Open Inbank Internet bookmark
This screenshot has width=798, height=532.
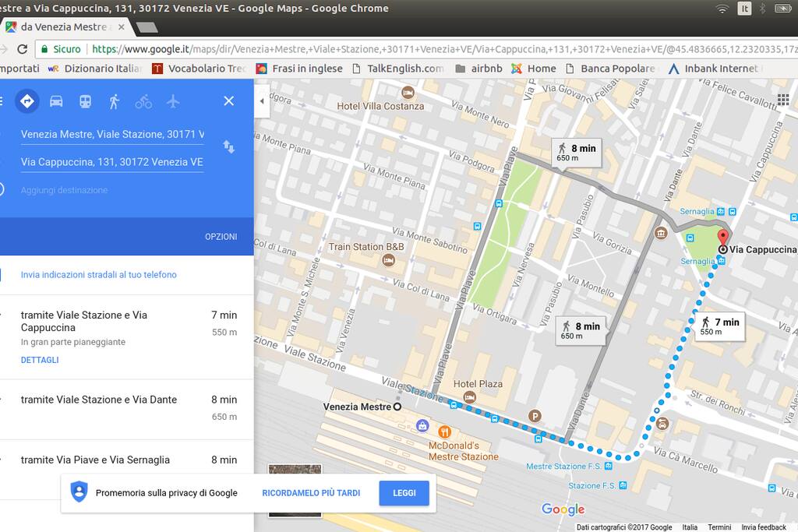click(x=714, y=68)
